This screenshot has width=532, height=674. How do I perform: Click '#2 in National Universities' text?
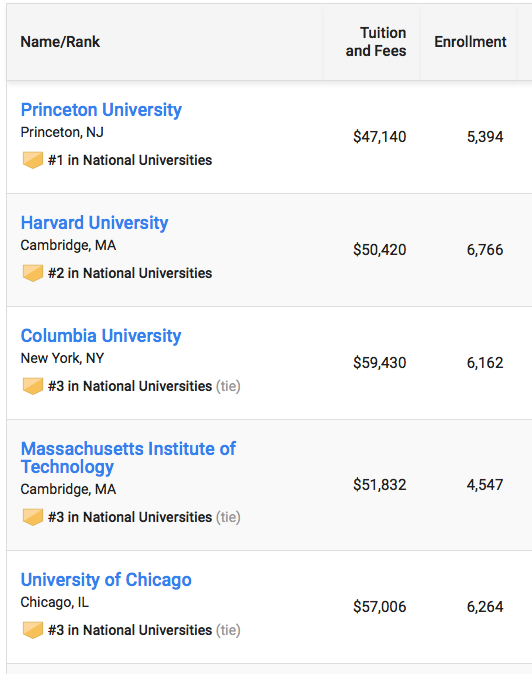130,273
